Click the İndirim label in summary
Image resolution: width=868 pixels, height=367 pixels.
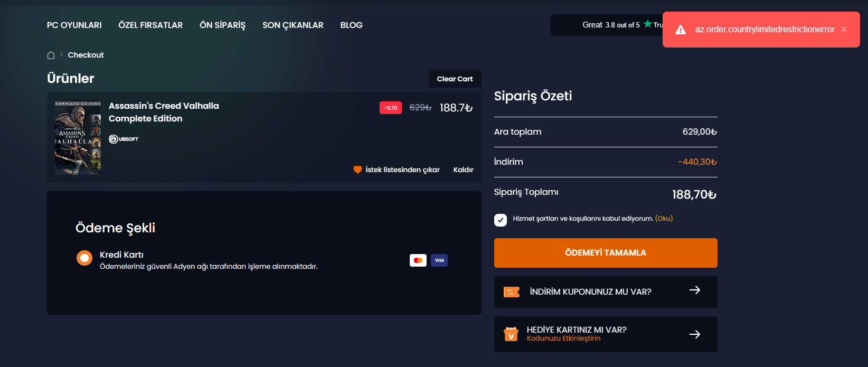[508, 162]
